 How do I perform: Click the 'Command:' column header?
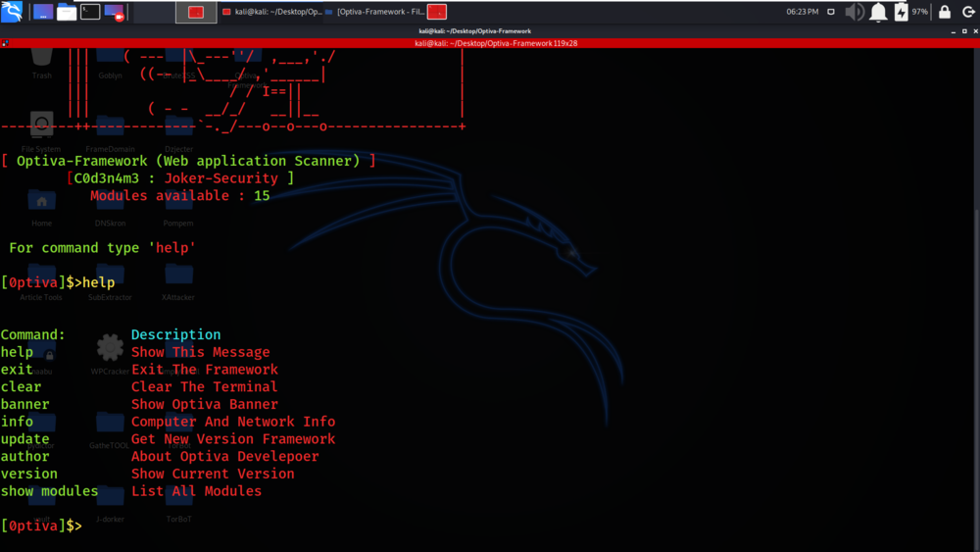[33, 334]
